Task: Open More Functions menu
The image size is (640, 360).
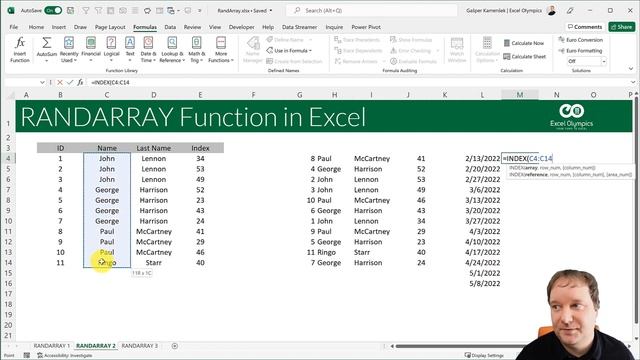Action: (221, 49)
